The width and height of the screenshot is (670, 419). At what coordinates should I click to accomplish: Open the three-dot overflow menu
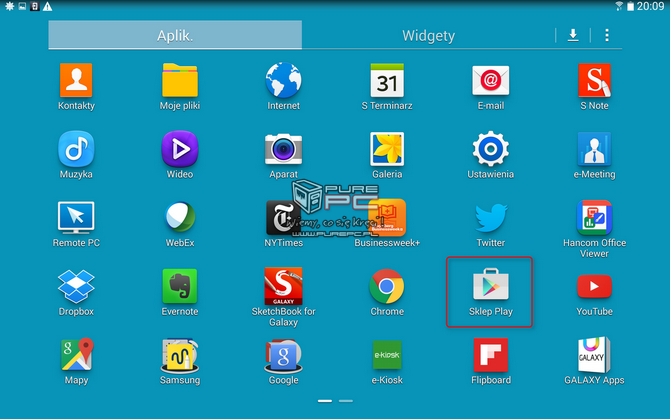[607, 35]
